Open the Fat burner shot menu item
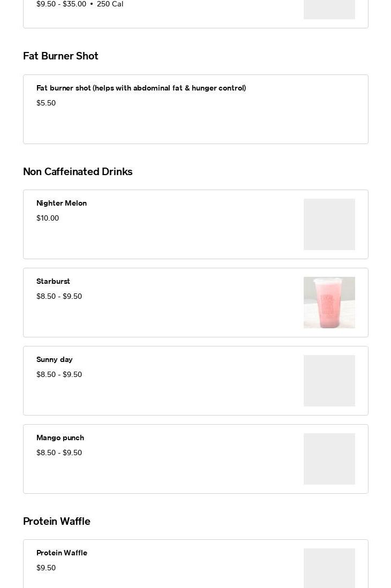 coord(141,88)
